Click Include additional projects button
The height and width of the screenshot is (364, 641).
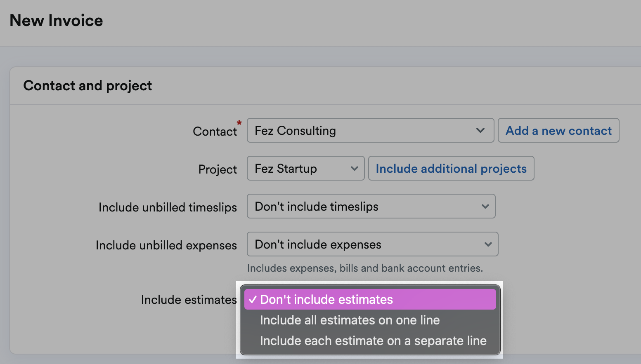(451, 168)
